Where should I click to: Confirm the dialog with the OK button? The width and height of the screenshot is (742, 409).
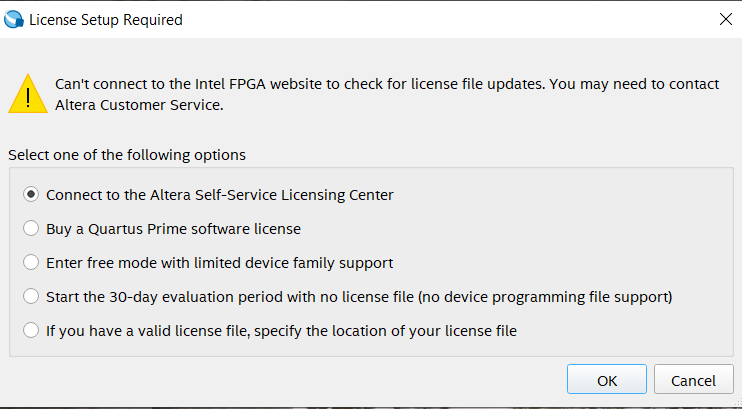[x=607, y=380]
